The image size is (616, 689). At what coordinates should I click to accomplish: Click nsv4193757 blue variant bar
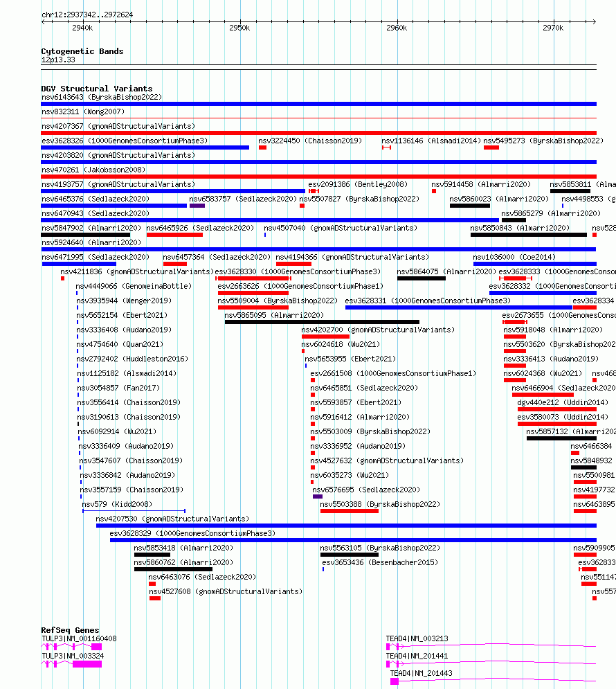tap(173, 191)
